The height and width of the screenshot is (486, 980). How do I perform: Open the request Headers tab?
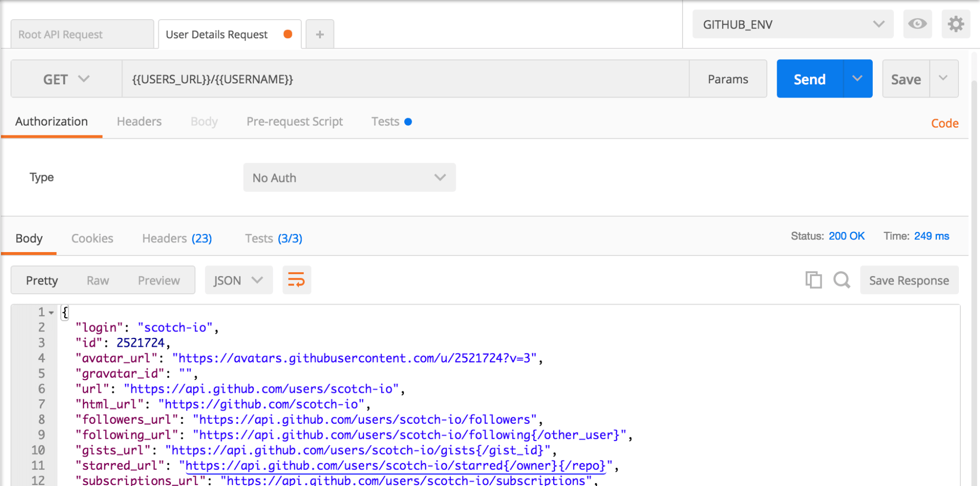(139, 122)
